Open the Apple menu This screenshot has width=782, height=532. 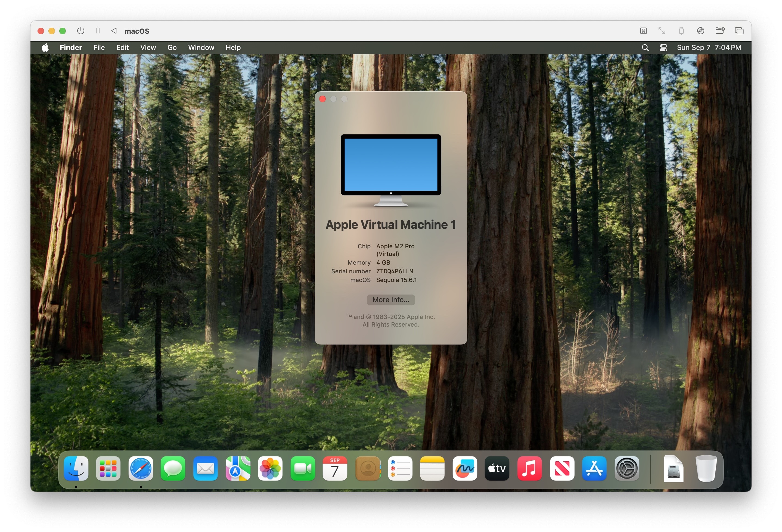pyautogui.click(x=45, y=48)
